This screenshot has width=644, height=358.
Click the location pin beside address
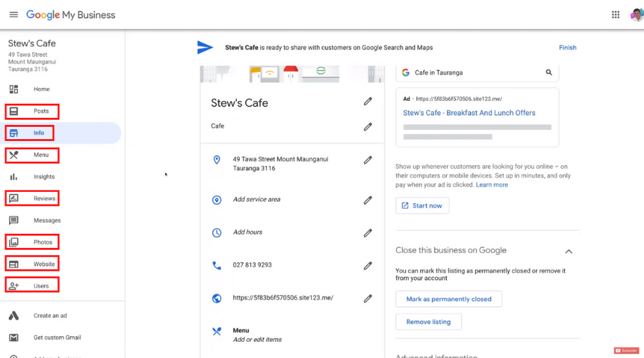(x=216, y=160)
